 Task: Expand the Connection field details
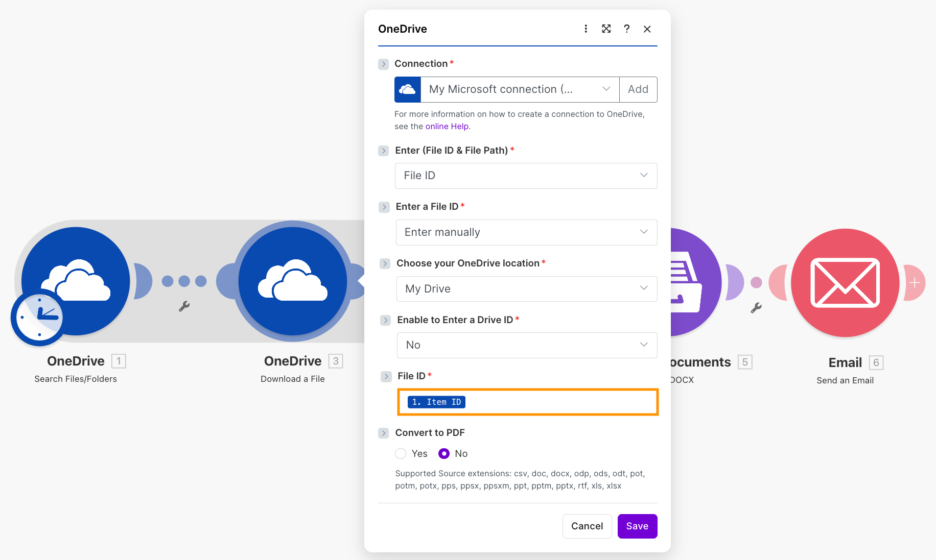384,64
